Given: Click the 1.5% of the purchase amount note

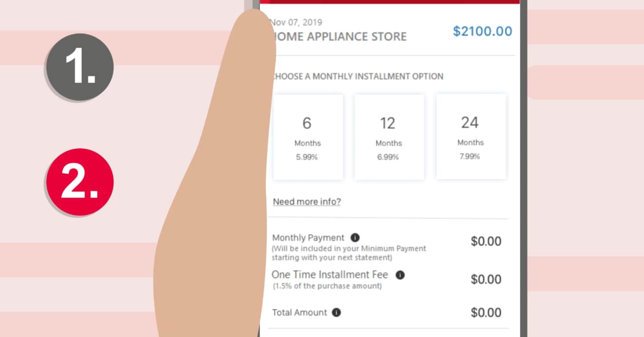Looking at the screenshot, I should point(327,286).
